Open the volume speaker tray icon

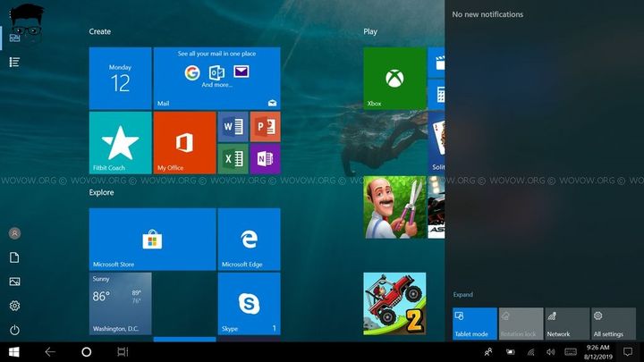coord(551,352)
